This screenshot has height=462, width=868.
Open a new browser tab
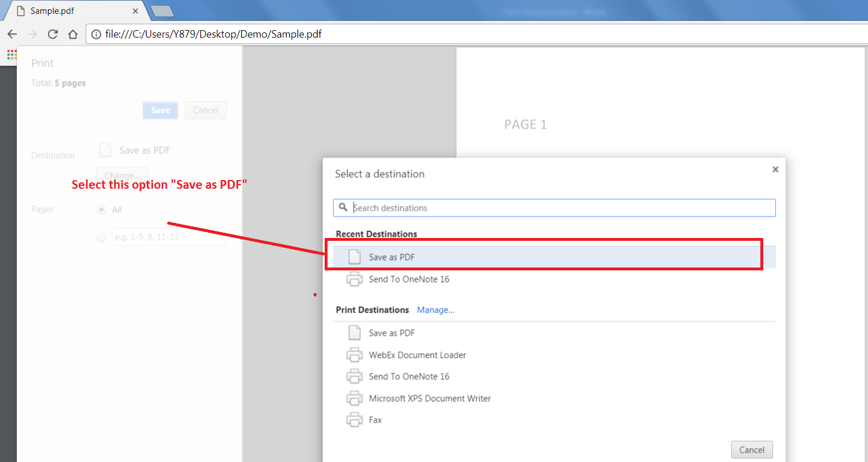pyautogui.click(x=163, y=10)
